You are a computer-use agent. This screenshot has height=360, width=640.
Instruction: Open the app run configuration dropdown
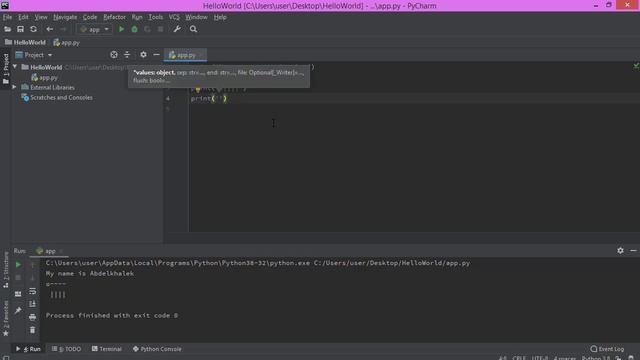tap(95, 29)
